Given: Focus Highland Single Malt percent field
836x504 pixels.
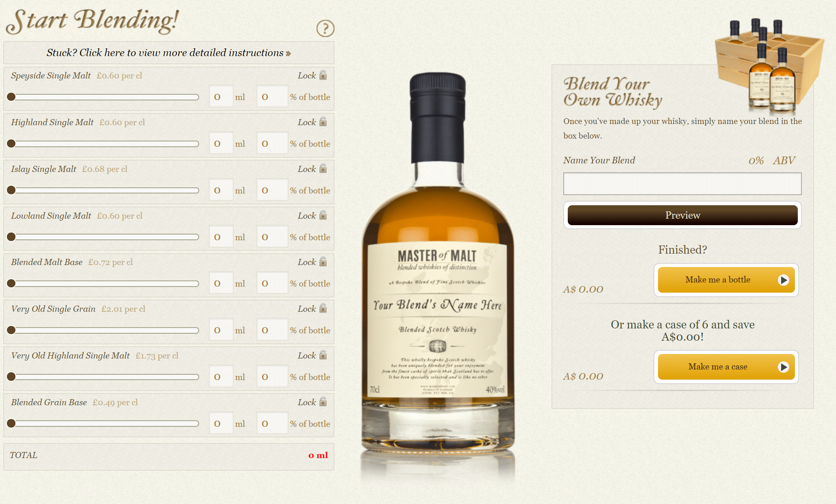Looking at the screenshot, I should [x=272, y=143].
